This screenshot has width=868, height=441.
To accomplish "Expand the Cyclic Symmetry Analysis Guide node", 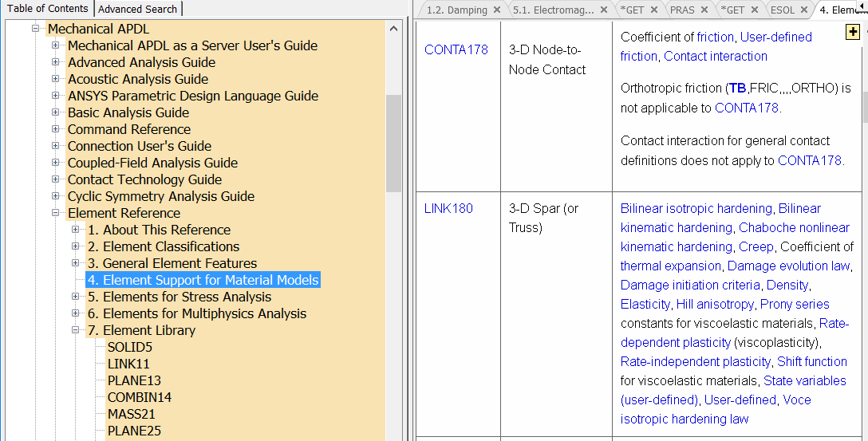I will pos(55,196).
